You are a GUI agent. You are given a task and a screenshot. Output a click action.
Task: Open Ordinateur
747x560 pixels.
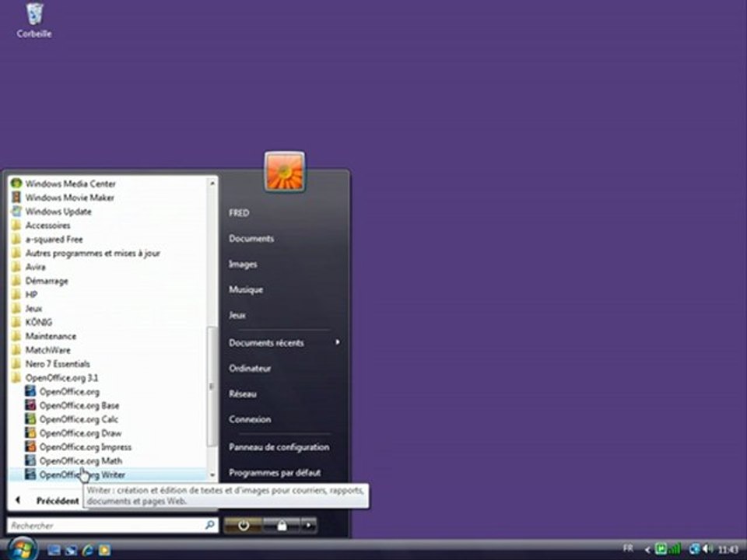250,369
